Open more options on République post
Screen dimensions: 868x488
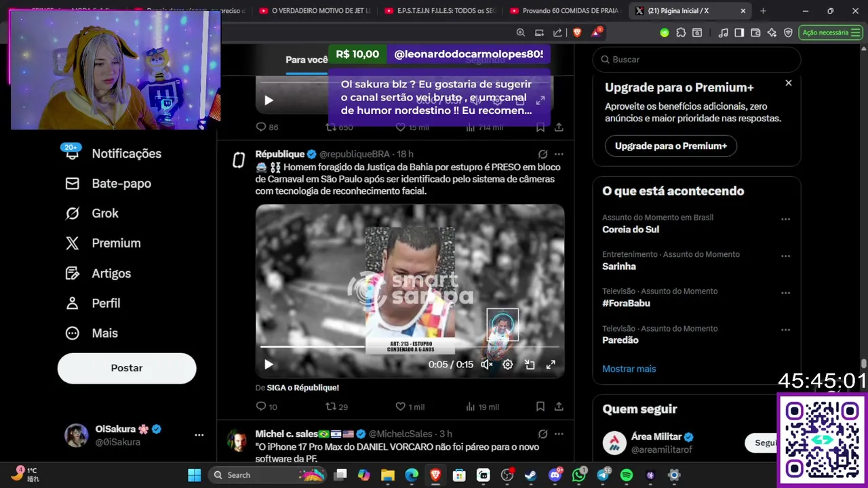coord(559,155)
